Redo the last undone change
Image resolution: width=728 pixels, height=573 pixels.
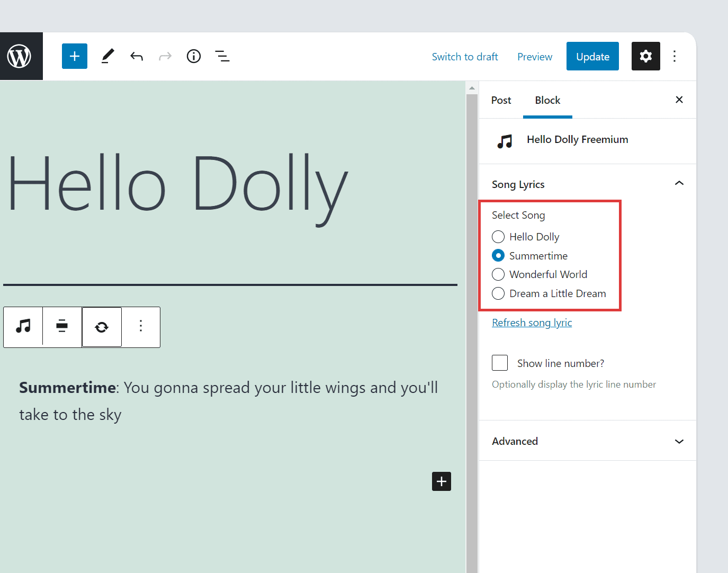pos(165,56)
